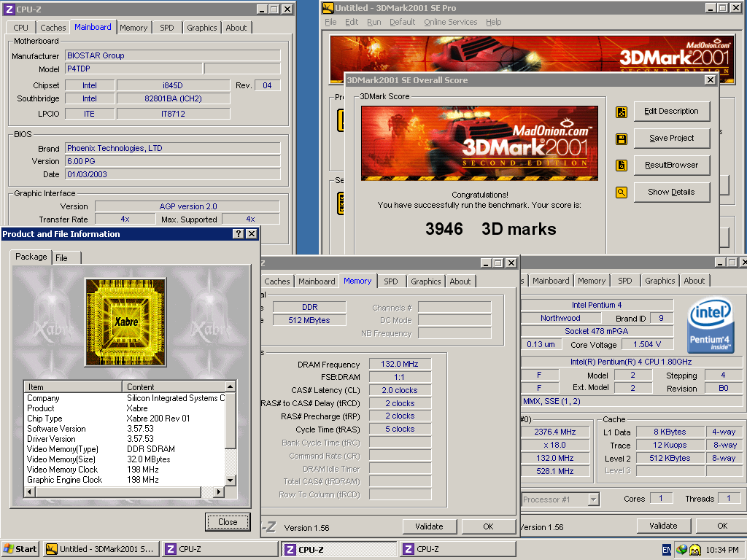Click scroll down arrow in Product Information list

(231, 480)
